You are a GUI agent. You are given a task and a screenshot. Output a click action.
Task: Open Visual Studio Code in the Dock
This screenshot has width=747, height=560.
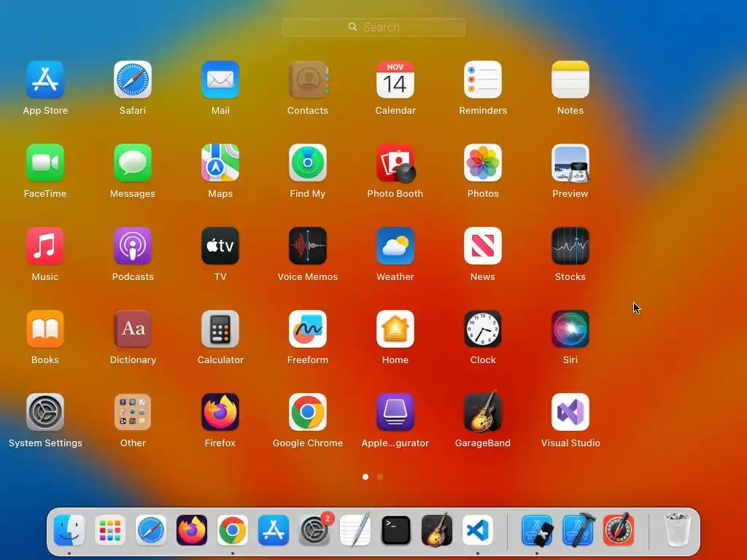pos(478,530)
